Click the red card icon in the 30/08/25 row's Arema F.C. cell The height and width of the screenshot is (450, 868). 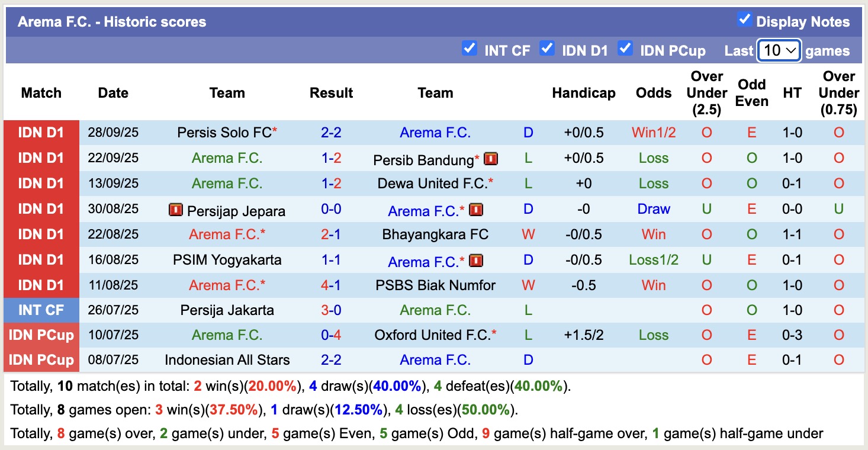click(477, 210)
